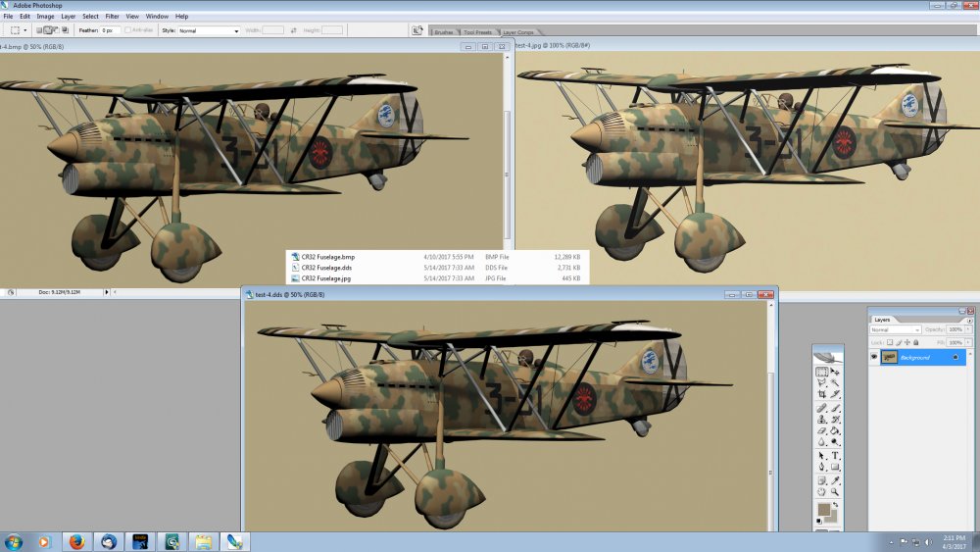Toggle lock all icon in Layers panel

pyautogui.click(x=915, y=342)
